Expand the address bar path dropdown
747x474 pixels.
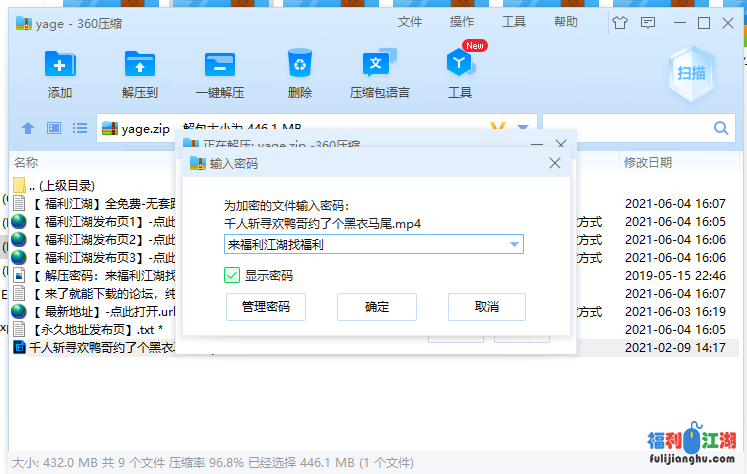coord(522,128)
